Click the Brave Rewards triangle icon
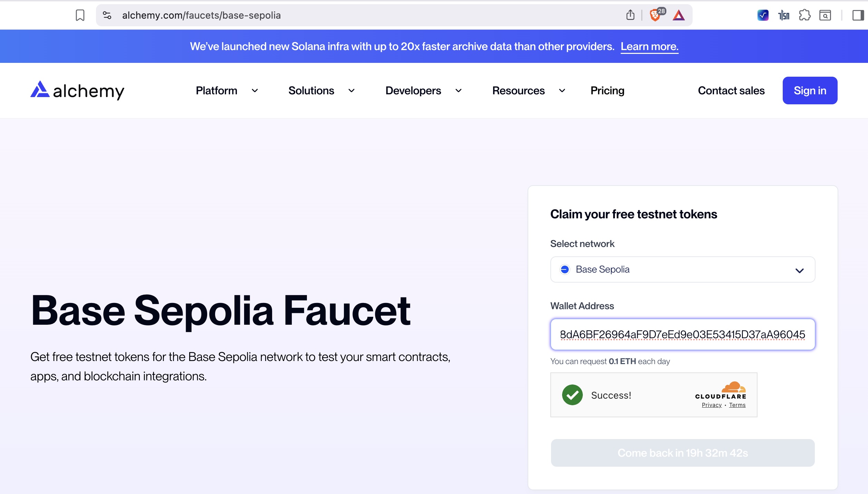 pyautogui.click(x=678, y=15)
